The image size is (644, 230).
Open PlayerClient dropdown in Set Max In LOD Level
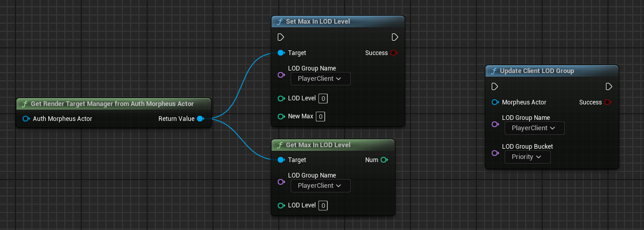[x=320, y=79]
